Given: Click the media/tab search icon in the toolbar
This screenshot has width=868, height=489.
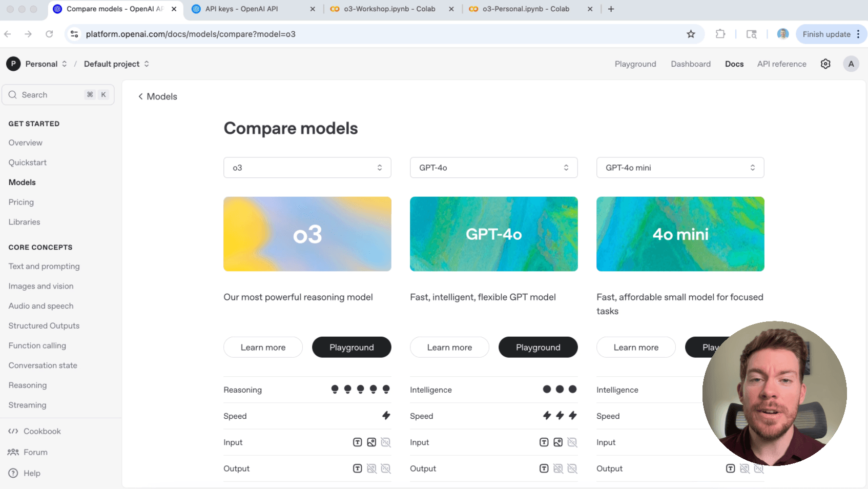Looking at the screenshot, I should point(752,34).
